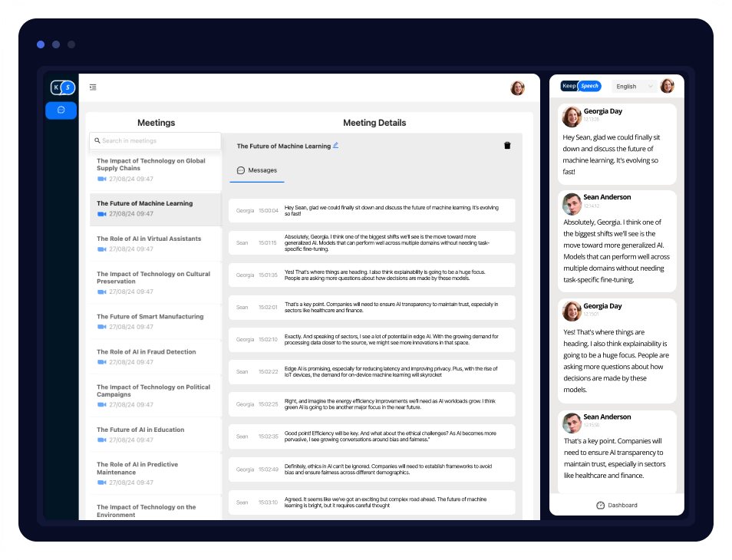Viewport: 732px width, 560px height.
Task: Click Sean Anderson's avatar in the transcript
Action: tap(571, 203)
